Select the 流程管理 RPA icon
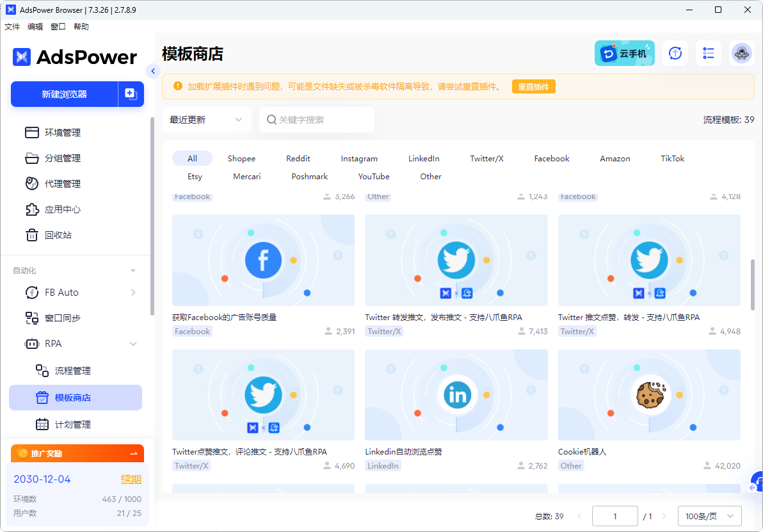The height and width of the screenshot is (532, 763). tap(42, 371)
